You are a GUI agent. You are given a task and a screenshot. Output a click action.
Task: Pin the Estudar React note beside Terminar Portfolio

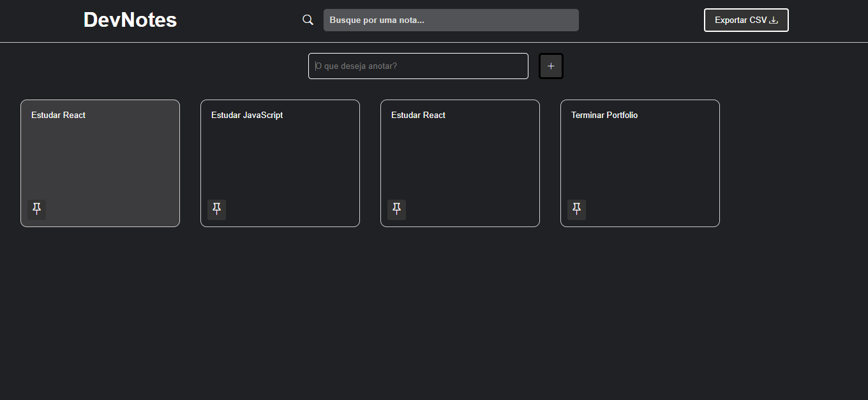pos(397,209)
